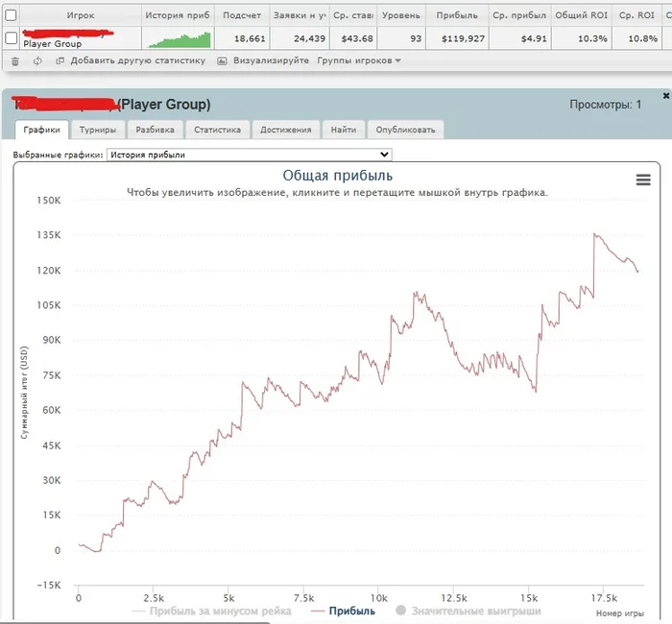The image size is (672, 624).
Task: Sort by the Уровень column header
Action: click(x=401, y=15)
